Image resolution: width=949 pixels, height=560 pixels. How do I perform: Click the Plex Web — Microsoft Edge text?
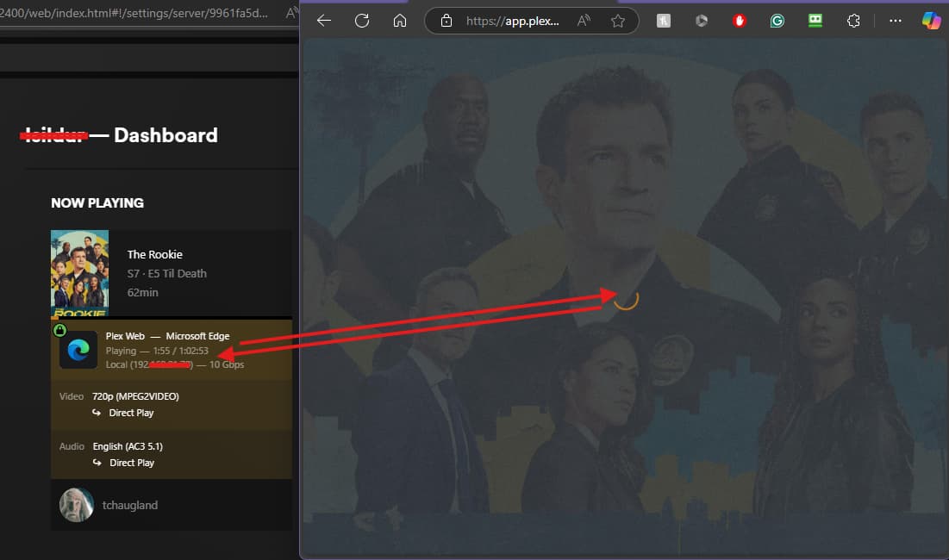[x=168, y=336]
